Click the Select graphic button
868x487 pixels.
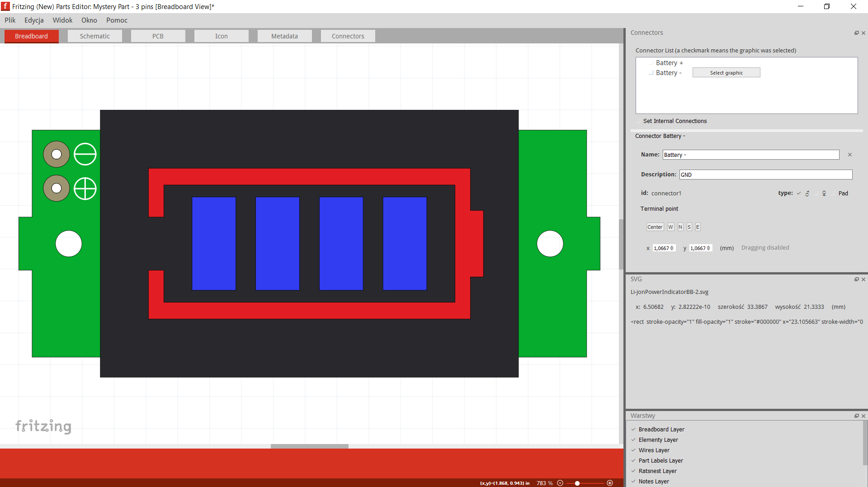[726, 73]
